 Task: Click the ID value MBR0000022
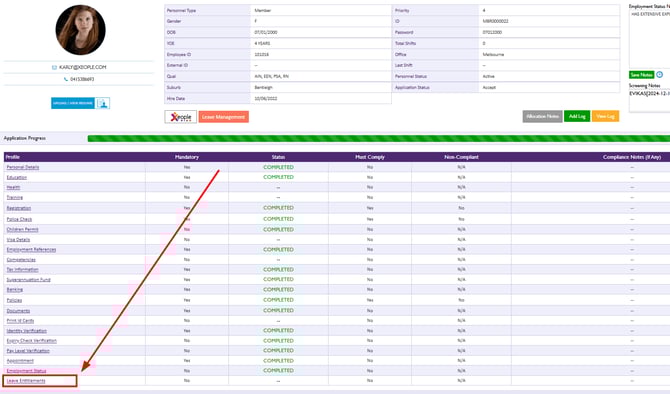[x=495, y=21]
